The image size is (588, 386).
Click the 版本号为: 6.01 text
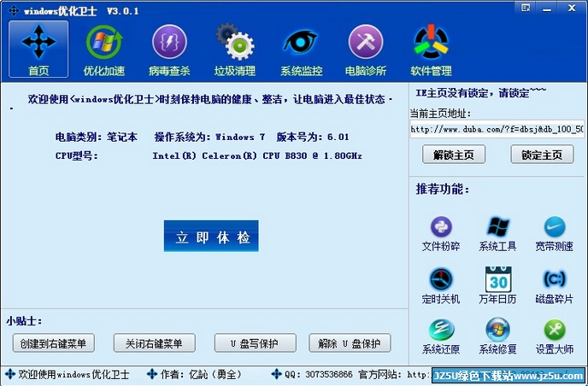(x=313, y=137)
